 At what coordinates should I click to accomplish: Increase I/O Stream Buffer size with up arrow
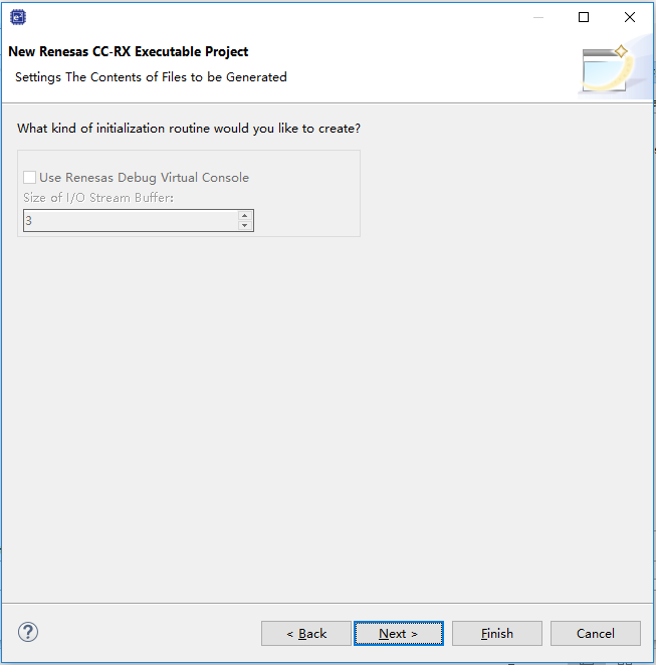point(245,215)
